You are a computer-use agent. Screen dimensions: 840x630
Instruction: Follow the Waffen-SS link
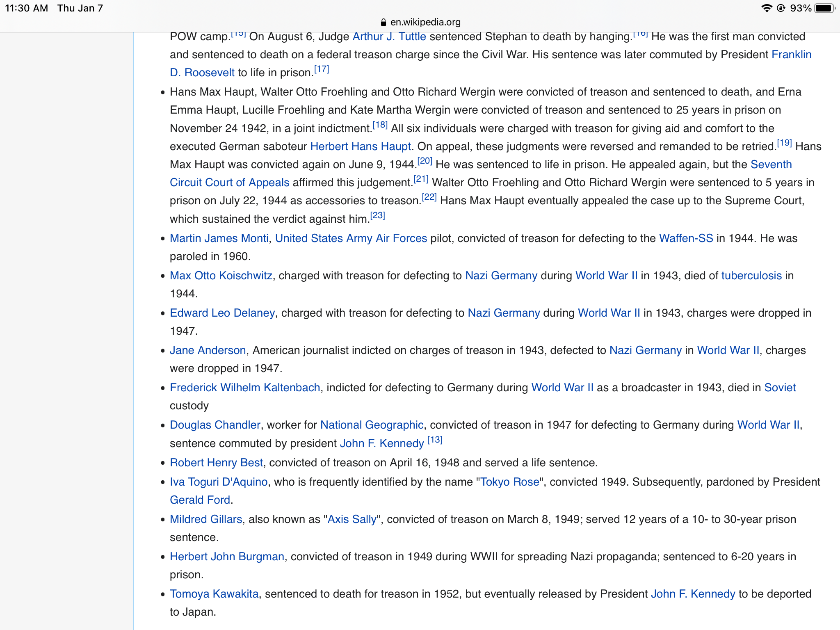pos(686,238)
